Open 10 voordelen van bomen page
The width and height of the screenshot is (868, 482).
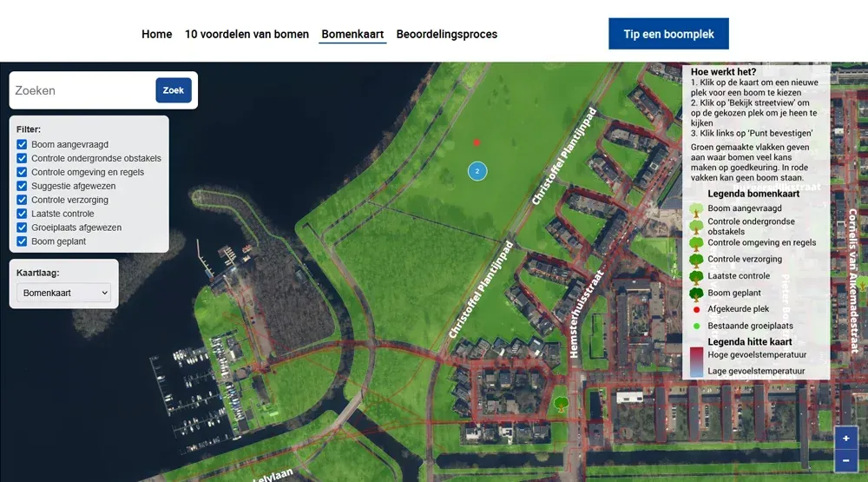(247, 35)
